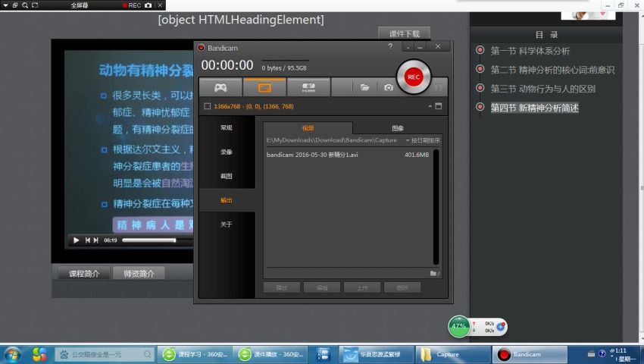Click the blue plus icon on speed widget
The width and height of the screenshot is (644, 364).
501,327
